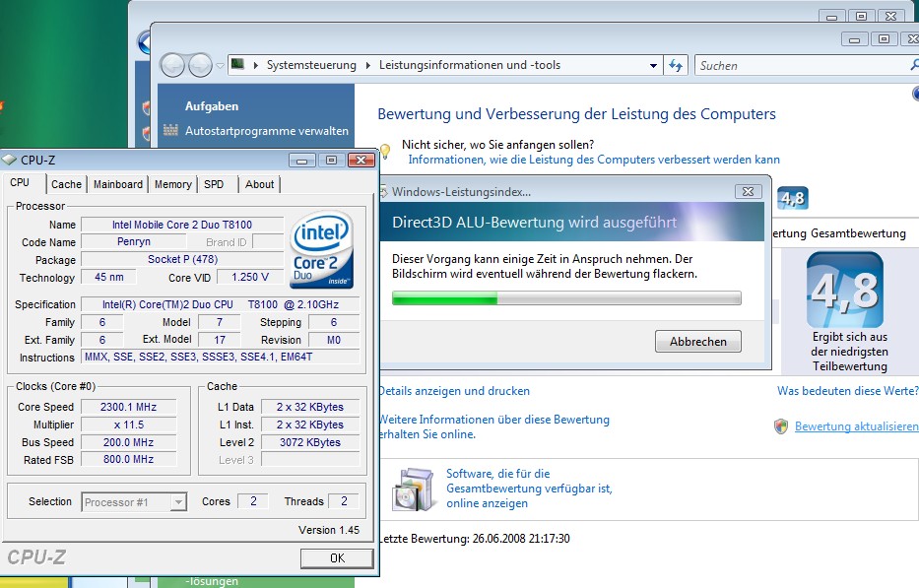Go forward with the Explorer forward arrow
The height and width of the screenshot is (588, 919).
[x=199, y=65]
